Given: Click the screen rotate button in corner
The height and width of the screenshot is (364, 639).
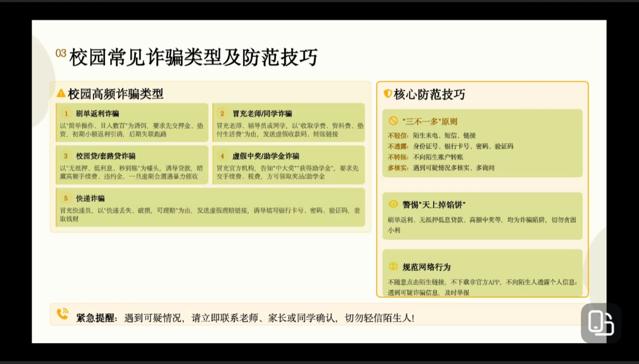Looking at the screenshot, I should tap(601, 323).
